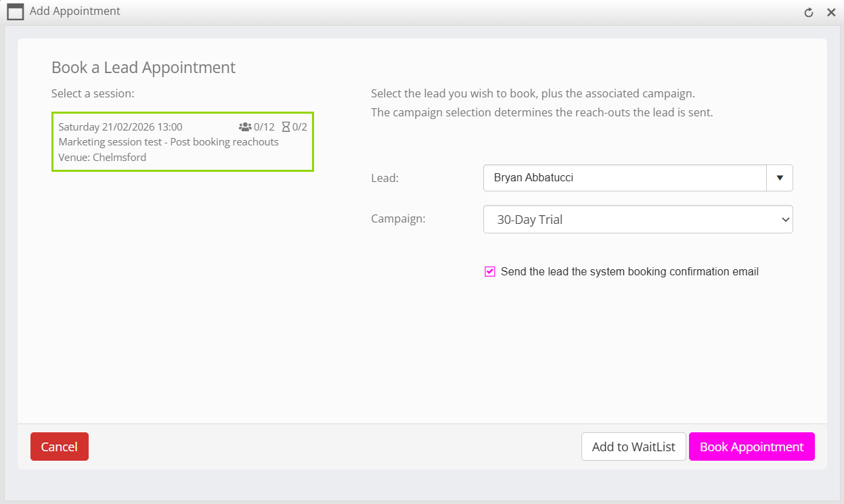Click 'Send the lead the system booking' label
Screen dimensions: 844x504
629,272
